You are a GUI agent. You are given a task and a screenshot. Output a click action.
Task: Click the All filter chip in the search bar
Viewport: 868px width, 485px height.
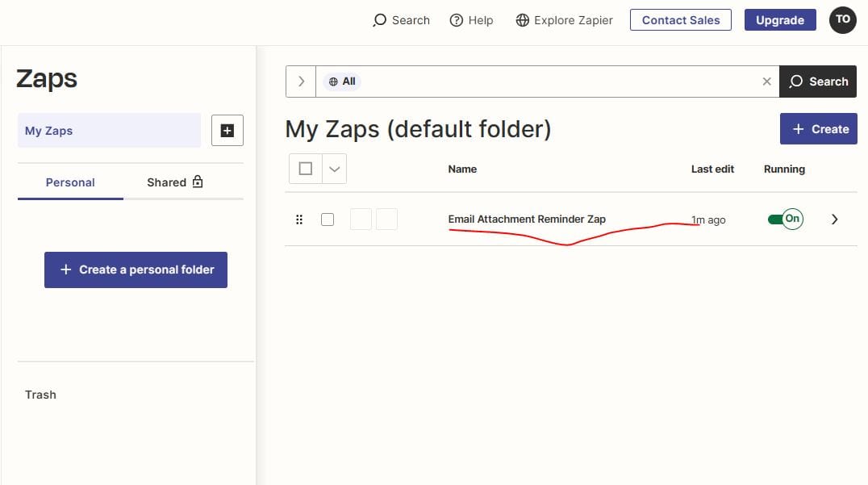click(341, 81)
